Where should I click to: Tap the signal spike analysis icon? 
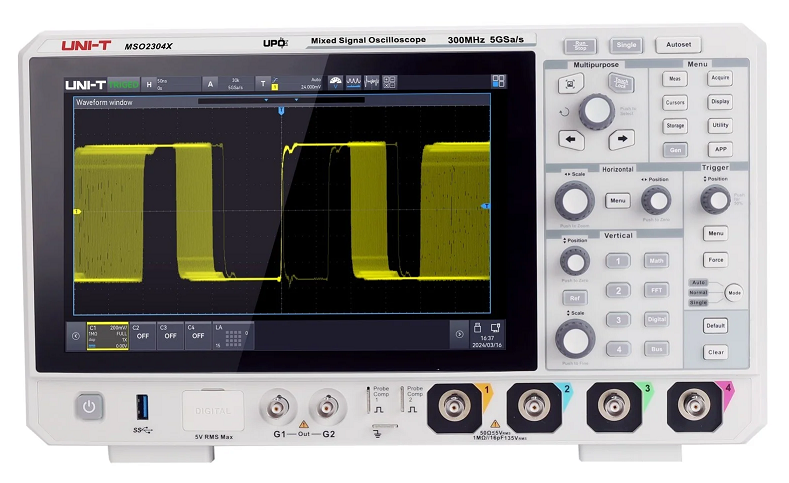pyautogui.click(x=371, y=82)
